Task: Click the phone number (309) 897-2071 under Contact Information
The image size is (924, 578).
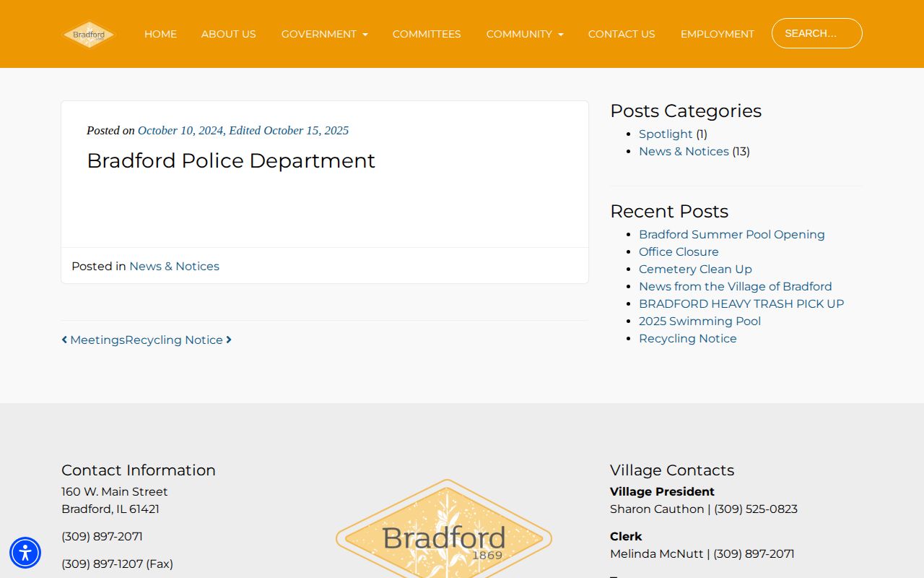Action: [x=102, y=536]
